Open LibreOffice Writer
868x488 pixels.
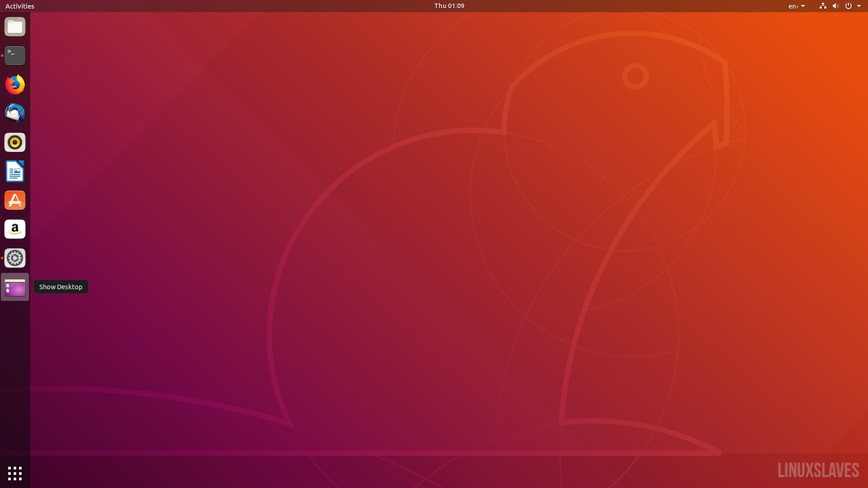tap(15, 171)
